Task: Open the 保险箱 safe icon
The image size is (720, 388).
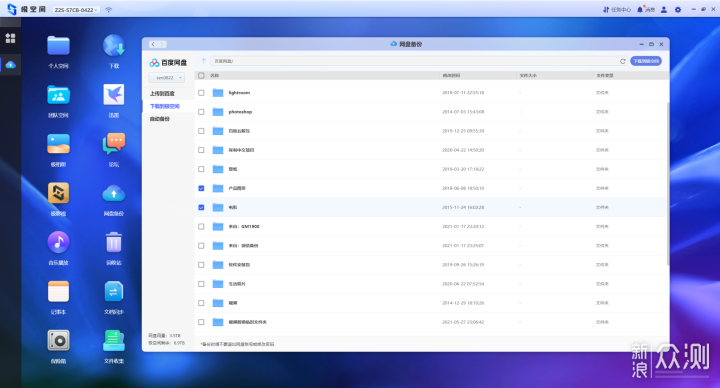Action: pos(58,341)
